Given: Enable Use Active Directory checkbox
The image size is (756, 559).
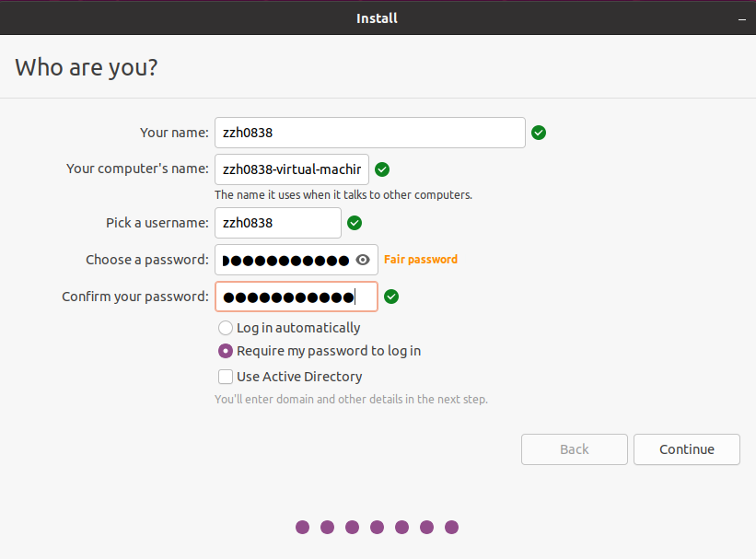Looking at the screenshot, I should coord(226,377).
